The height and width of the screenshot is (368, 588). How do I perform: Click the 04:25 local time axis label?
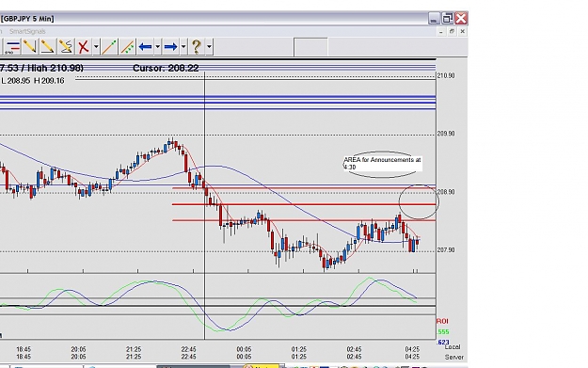pos(412,349)
